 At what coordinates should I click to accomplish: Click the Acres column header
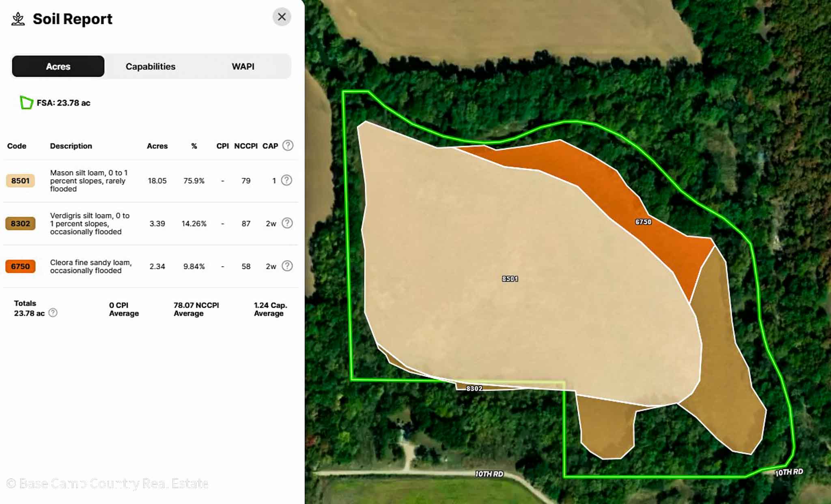(x=157, y=146)
